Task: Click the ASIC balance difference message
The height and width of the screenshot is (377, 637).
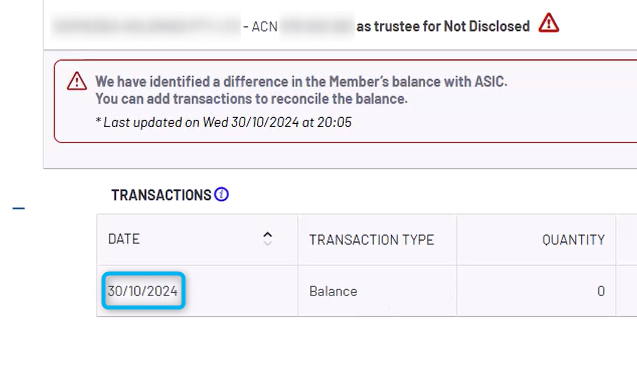Action: pos(301,82)
